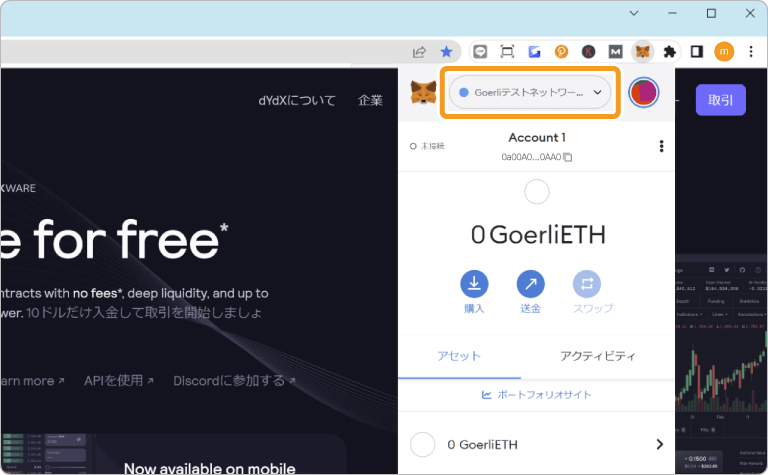Click the MetaMask account avatar circle
Viewport: 768px width, 475px height.
click(644, 92)
